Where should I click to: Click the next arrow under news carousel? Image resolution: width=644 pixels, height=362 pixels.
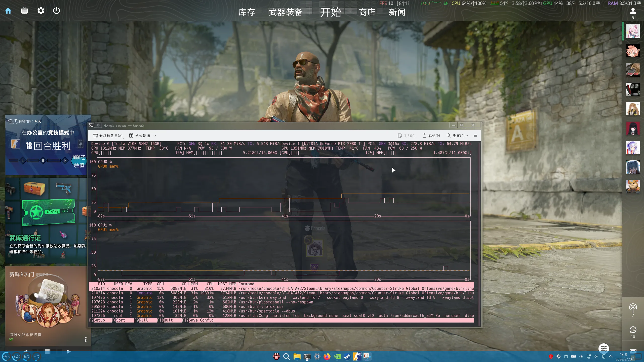69,351
